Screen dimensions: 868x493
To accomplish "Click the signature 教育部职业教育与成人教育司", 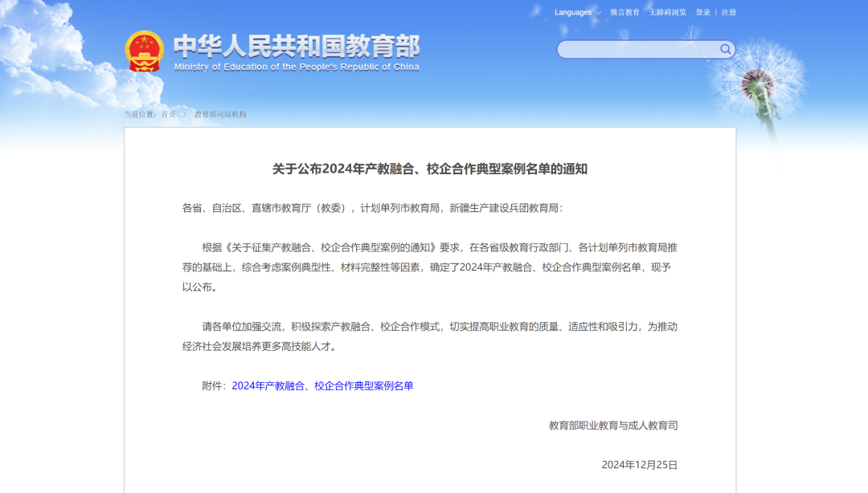I will (613, 425).
